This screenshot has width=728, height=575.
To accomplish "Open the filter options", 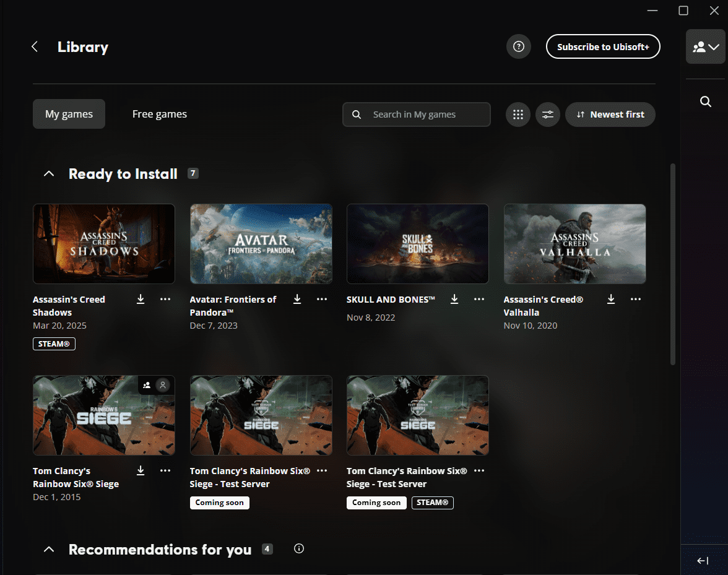I will [547, 115].
